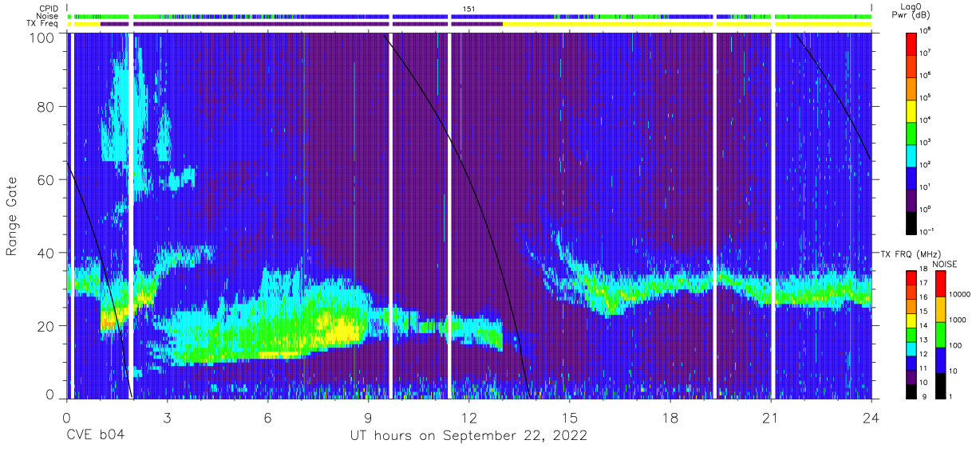Click the white data gap stripe near 2 UT
Viewport: 980px width, 452px height.
tap(131, 215)
